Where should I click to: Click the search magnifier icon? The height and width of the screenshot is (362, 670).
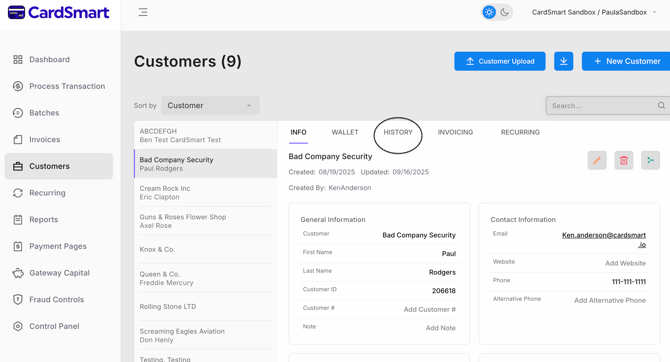coord(661,106)
